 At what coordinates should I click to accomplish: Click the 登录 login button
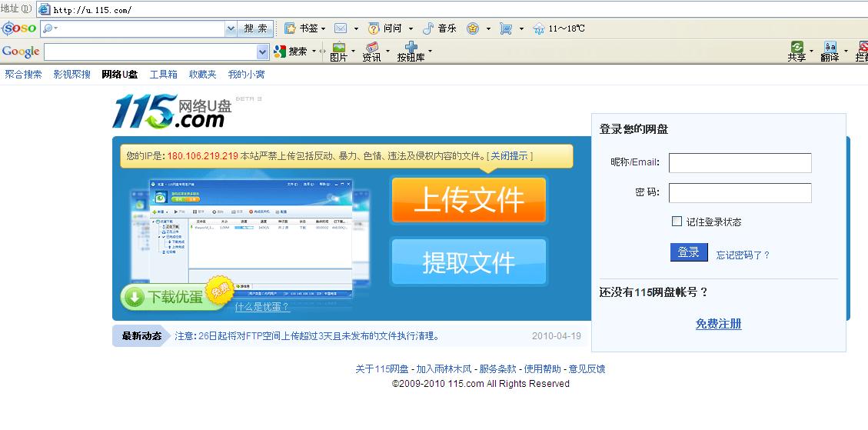[689, 252]
